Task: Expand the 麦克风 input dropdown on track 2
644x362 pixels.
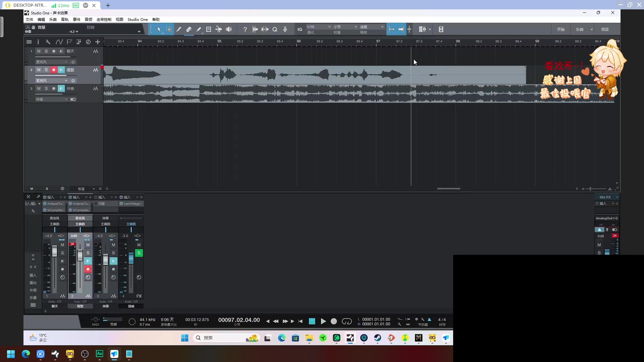Action: [x=66, y=81]
